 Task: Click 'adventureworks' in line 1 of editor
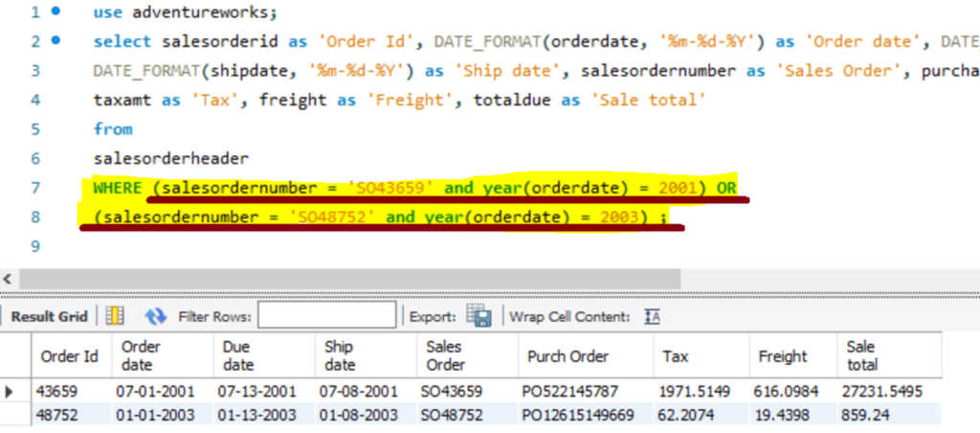pos(199,11)
